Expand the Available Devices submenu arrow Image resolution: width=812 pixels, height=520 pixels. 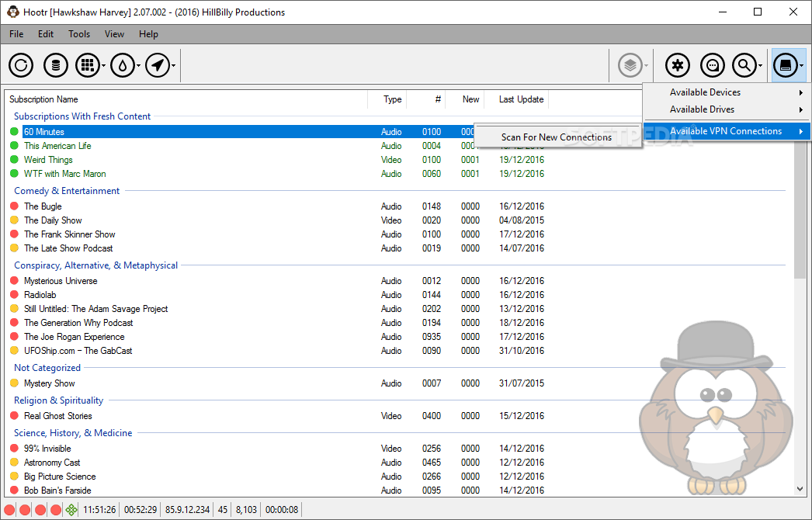pyautogui.click(x=801, y=92)
